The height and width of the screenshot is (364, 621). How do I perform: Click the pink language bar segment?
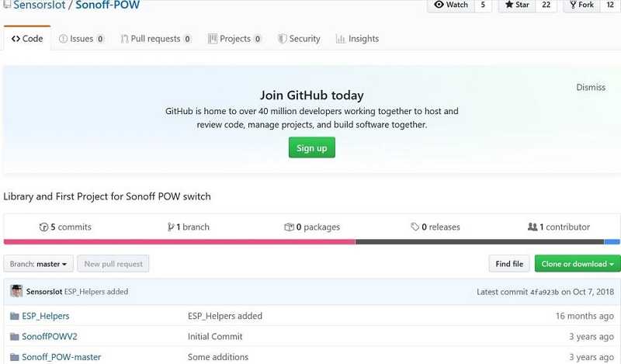179,241
